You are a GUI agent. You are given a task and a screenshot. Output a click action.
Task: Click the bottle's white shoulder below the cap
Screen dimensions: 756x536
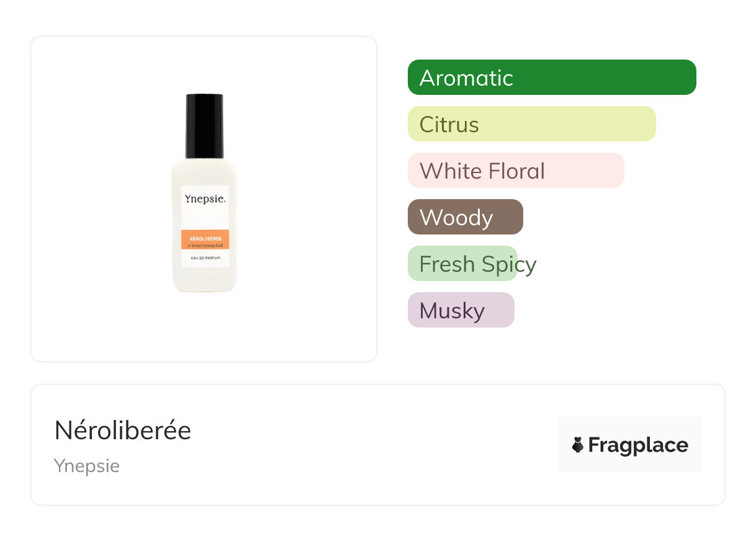(x=204, y=171)
